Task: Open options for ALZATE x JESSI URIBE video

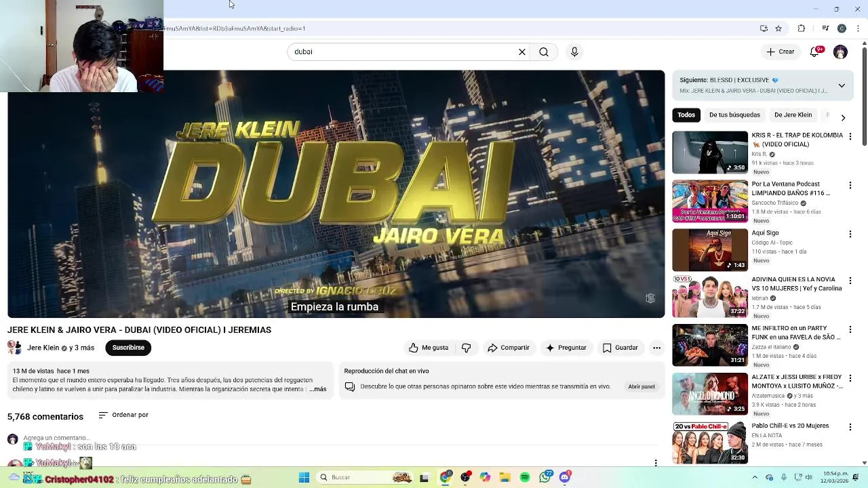Action: (x=850, y=378)
